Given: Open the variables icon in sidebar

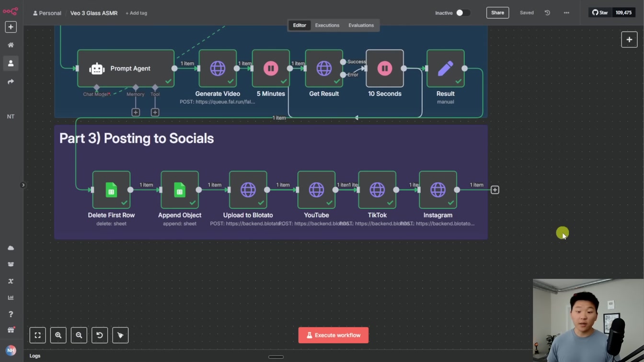Looking at the screenshot, I should pos(11,281).
